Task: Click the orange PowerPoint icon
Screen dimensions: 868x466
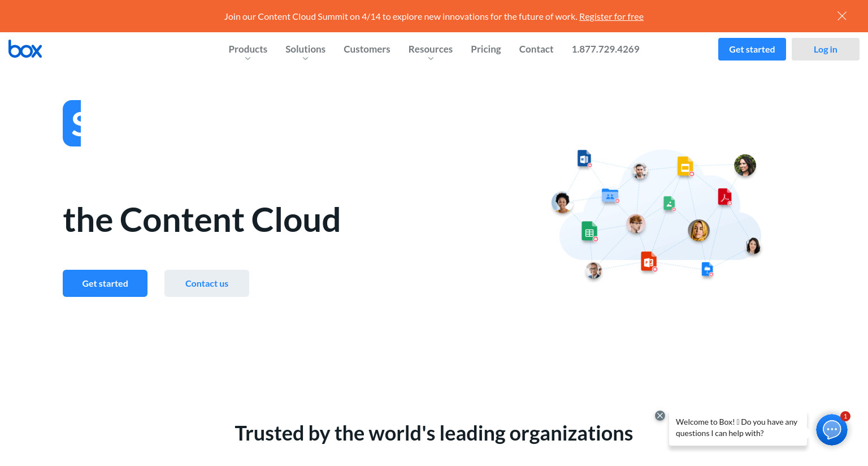Action: tap(649, 262)
